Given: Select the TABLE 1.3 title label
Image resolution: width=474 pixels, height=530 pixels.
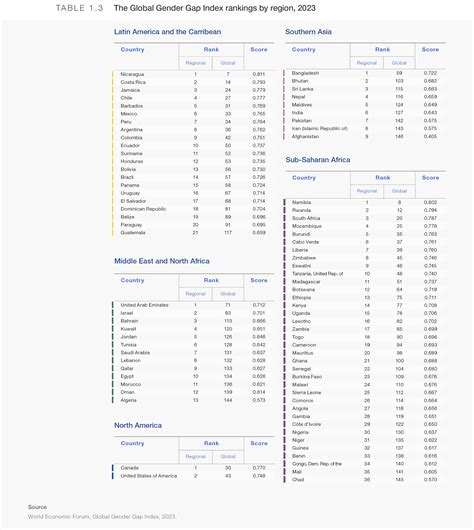Looking at the screenshot, I should (79, 8).
